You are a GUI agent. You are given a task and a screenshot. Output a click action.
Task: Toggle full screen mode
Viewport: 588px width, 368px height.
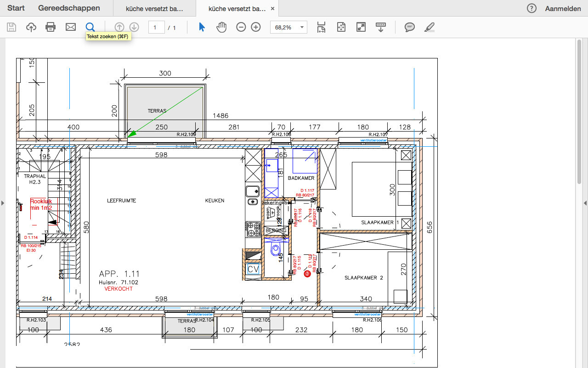pyautogui.click(x=361, y=27)
